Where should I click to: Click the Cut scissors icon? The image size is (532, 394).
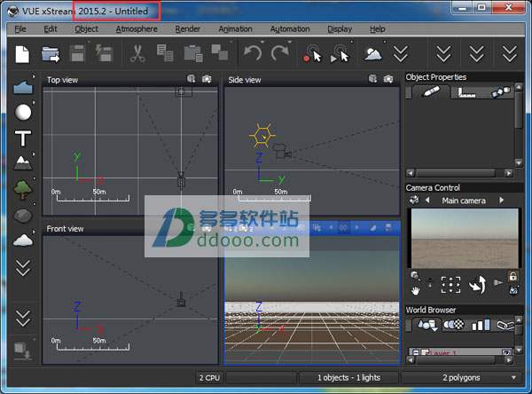pos(137,53)
